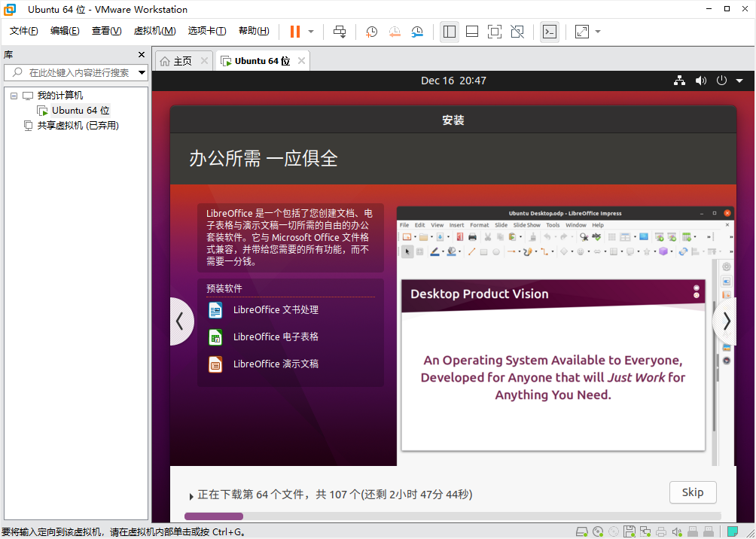
Task: Click the Skip button
Action: [693, 492]
